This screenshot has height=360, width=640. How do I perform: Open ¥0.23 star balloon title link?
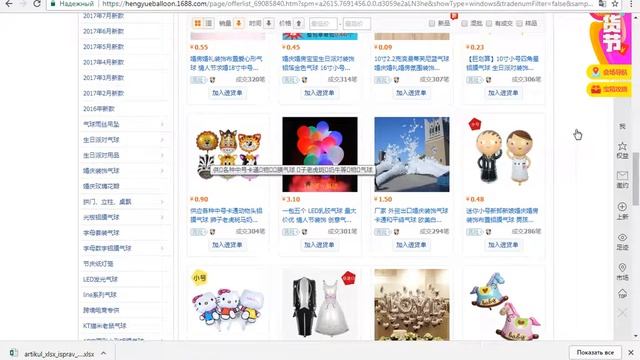click(x=502, y=63)
